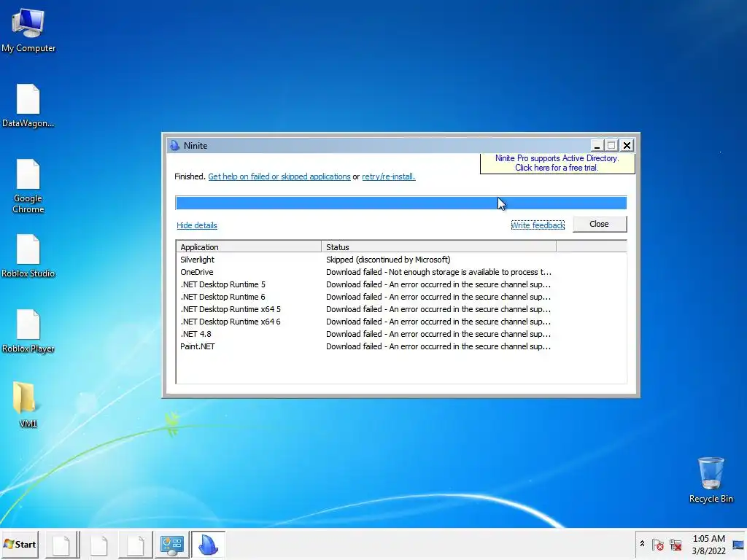
Task: Sort by the Status column header
Action: pos(438,246)
